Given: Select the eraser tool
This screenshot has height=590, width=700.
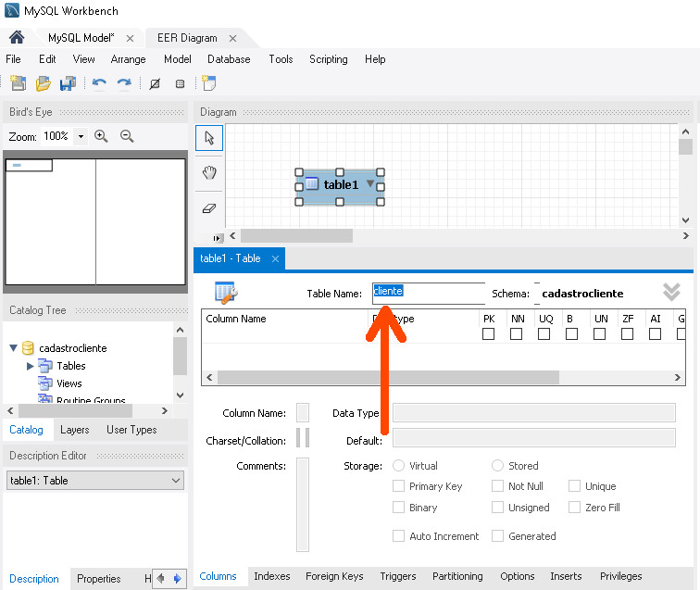Looking at the screenshot, I should pos(209,208).
